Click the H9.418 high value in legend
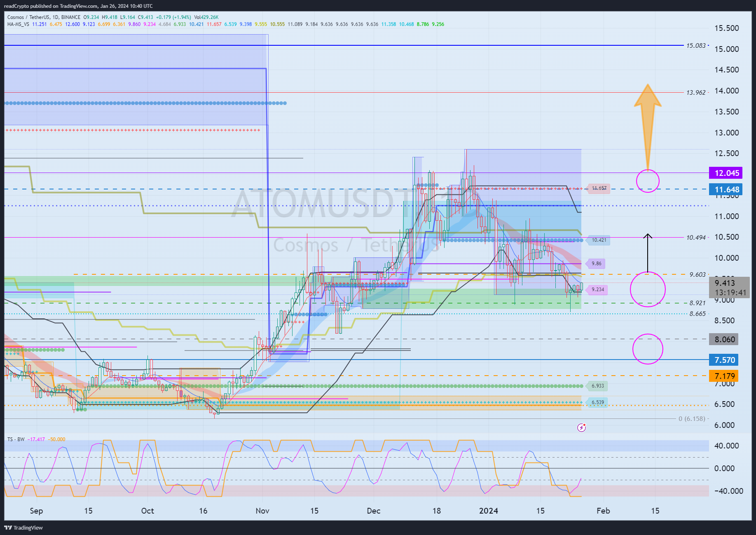This screenshot has width=756, height=535. [110, 17]
